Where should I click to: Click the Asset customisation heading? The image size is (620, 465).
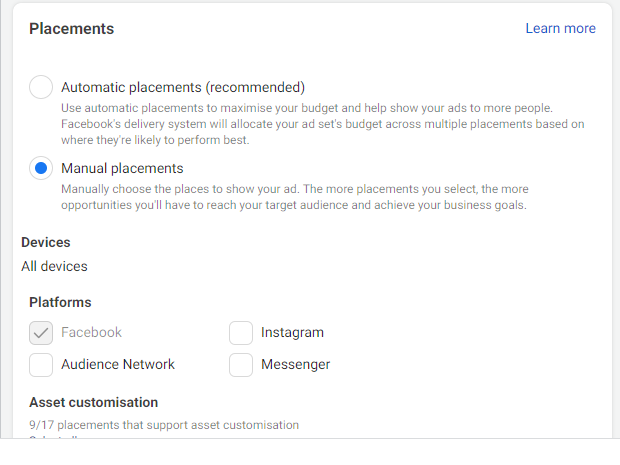tap(93, 402)
